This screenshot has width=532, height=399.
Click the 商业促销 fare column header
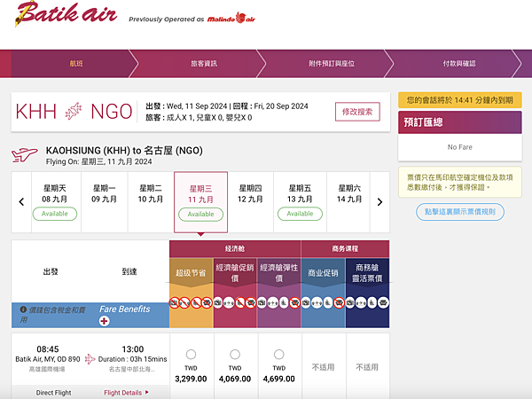[323, 273]
